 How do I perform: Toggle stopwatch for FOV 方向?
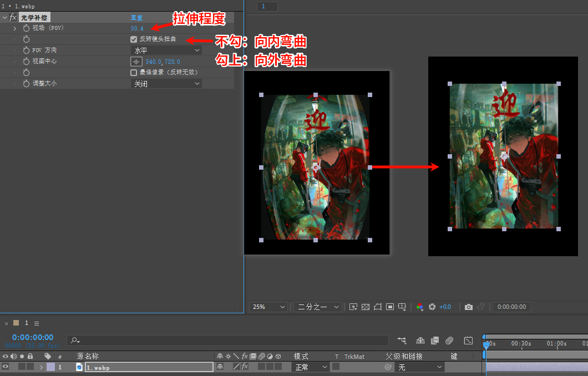pos(26,50)
